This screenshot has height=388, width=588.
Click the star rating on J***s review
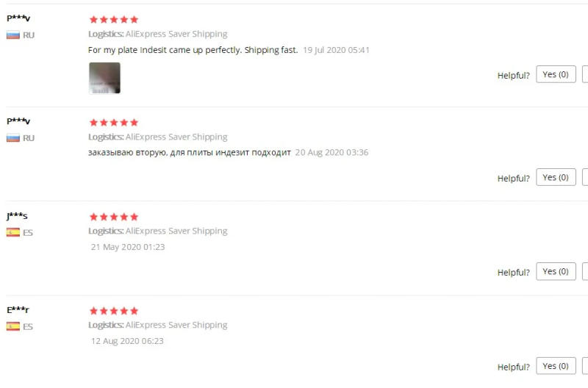coord(114,217)
